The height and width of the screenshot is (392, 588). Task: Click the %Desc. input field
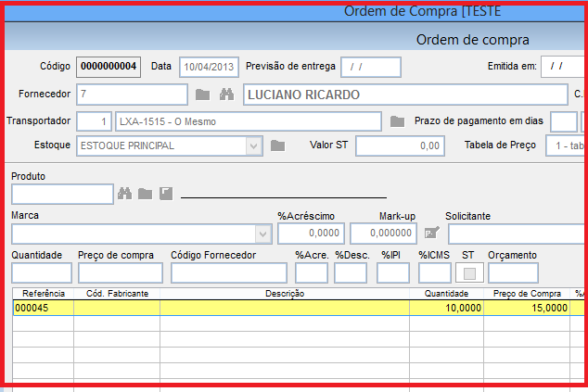pos(351,272)
